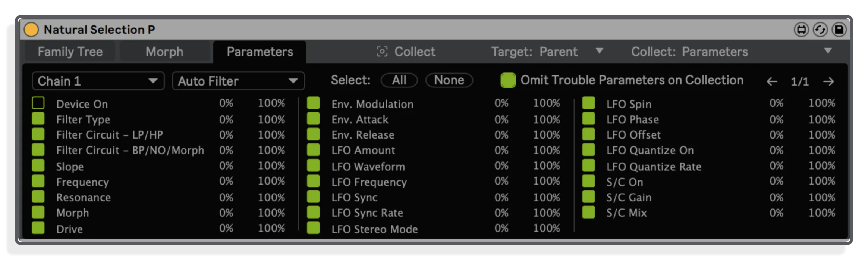The width and height of the screenshot is (868, 260).
Task: Toggle the LFO Offset checkbox
Action: coord(588,134)
